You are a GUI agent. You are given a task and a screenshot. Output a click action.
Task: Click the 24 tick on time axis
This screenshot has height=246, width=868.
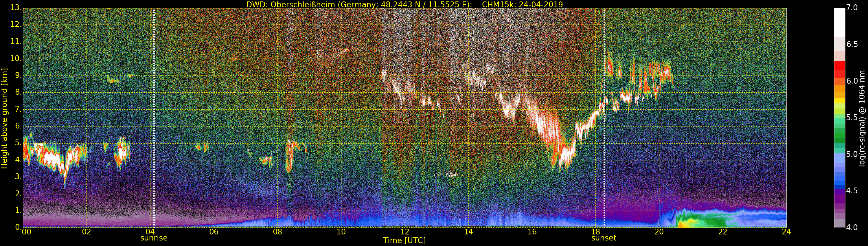[x=786, y=232]
